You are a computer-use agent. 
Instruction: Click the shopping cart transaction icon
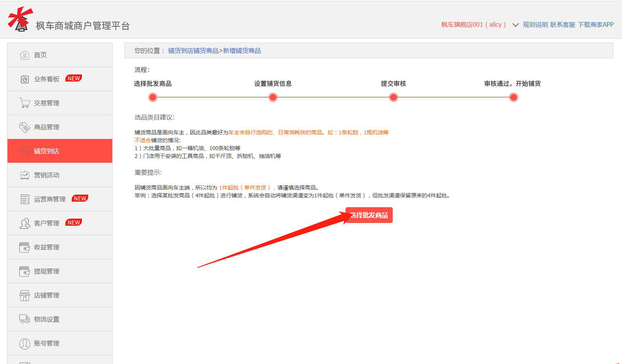coord(24,103)
